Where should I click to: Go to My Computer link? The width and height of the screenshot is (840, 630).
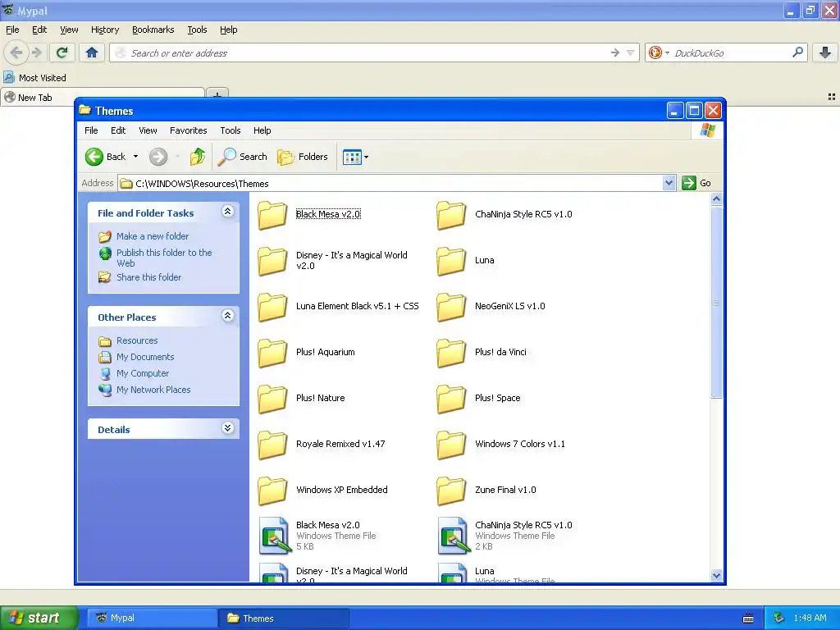tap(143, 373)
